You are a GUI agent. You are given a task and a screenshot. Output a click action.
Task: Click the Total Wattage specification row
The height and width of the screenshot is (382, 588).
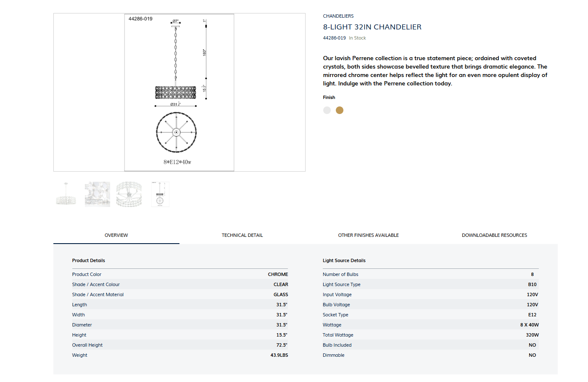tap(430, 335)
